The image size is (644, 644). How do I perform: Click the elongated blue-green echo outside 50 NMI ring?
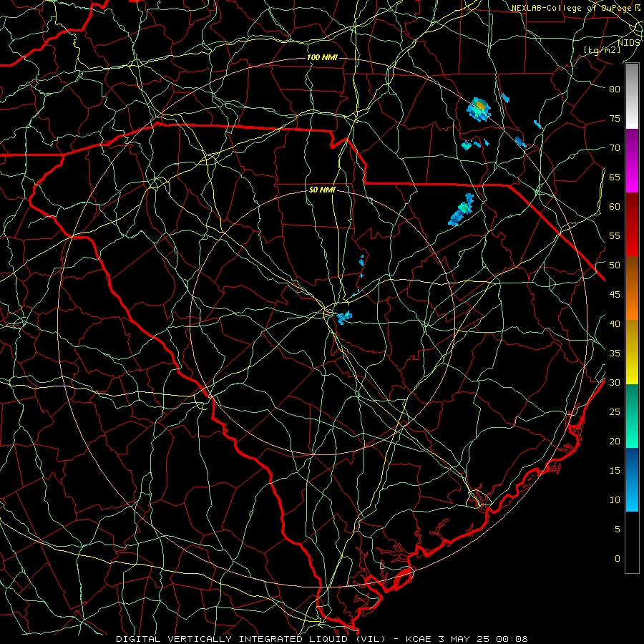pos(462,210)
